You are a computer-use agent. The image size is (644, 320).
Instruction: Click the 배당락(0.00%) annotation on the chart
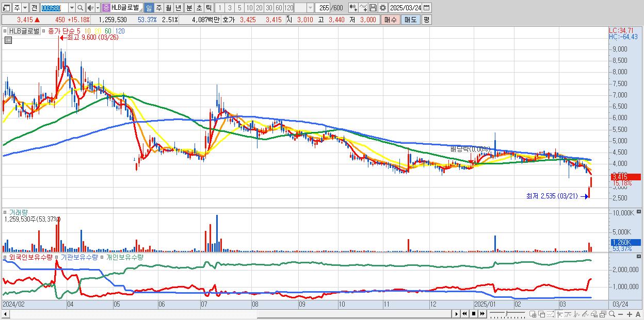(470, 149)
